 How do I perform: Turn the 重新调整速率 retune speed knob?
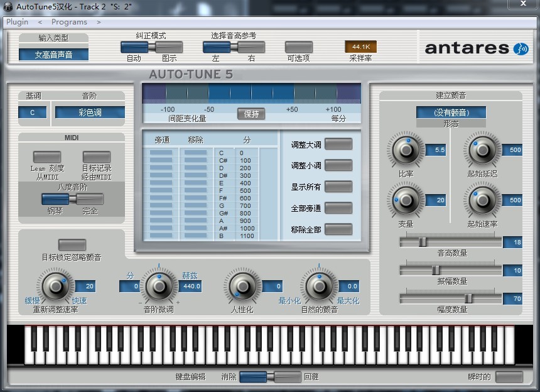[55, 286]
